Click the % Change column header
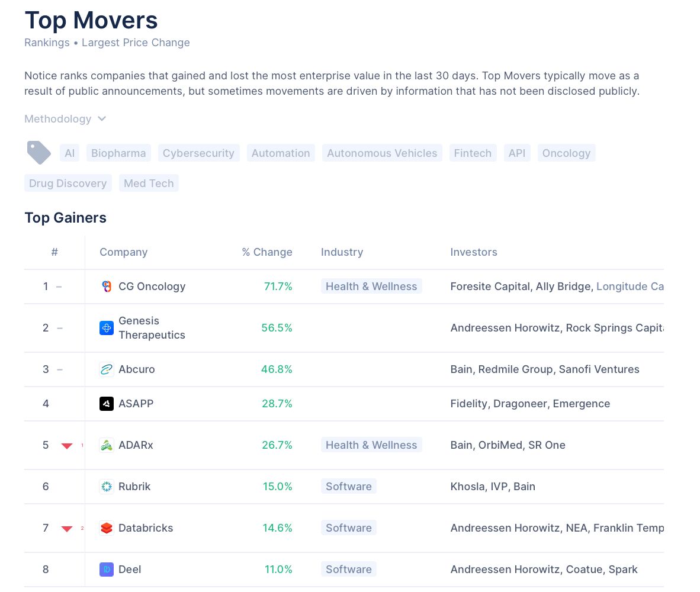Screen dimensions: 700x592 point(267,252)
